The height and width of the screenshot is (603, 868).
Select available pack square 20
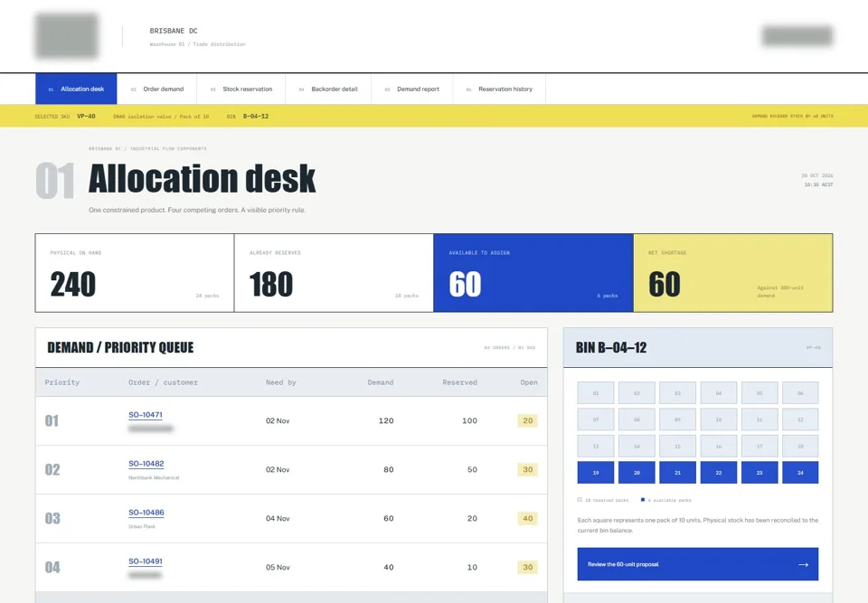click(637, 472)
